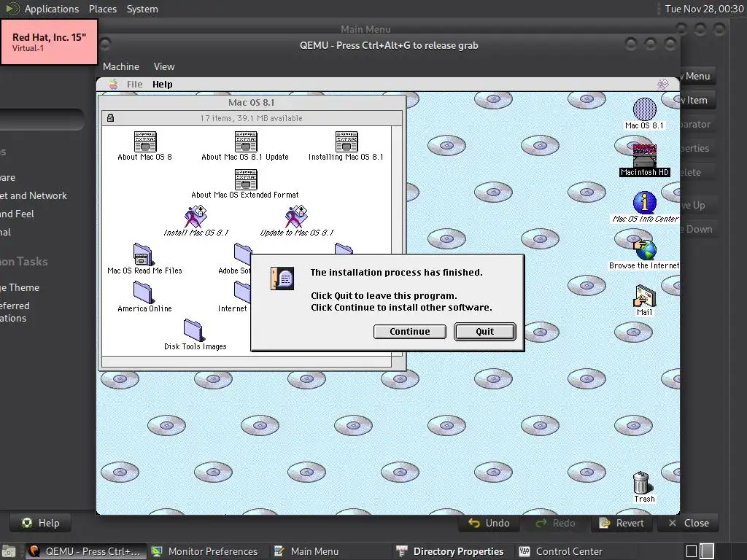The height and width of the screenshot is (560, 747).
Task: Select the Adobe Software folder icon
Action: click(242, 254)
